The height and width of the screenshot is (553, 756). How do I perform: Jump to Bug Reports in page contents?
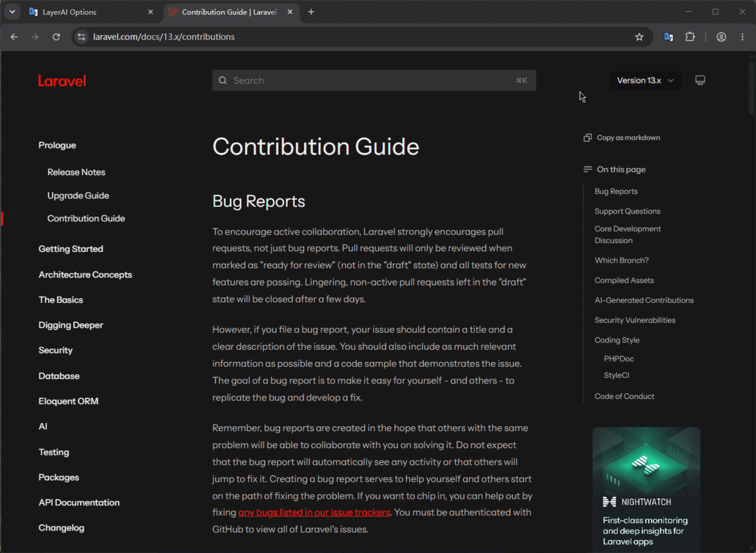coord(616,192)
